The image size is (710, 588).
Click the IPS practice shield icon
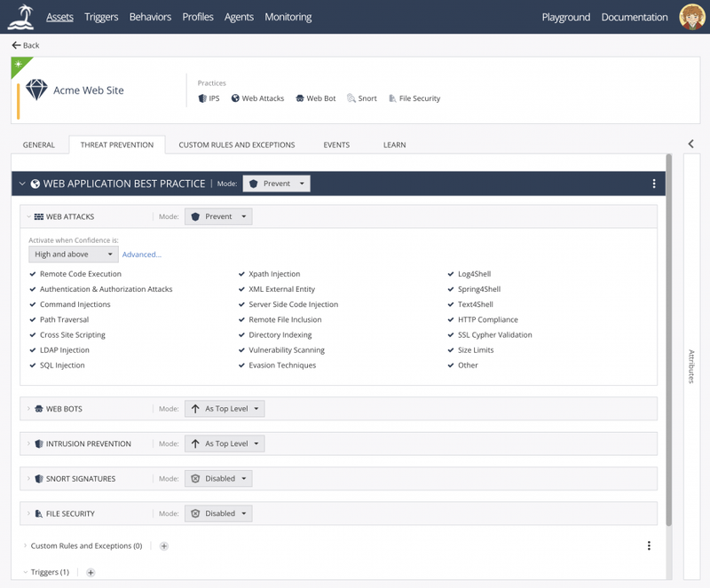[x=202, y=98]
